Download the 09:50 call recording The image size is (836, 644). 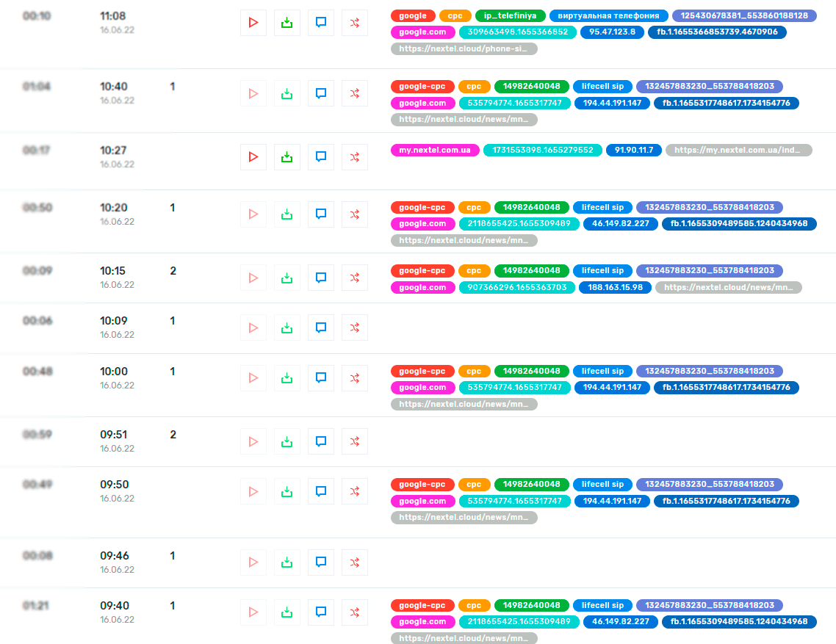click(287, 491)
